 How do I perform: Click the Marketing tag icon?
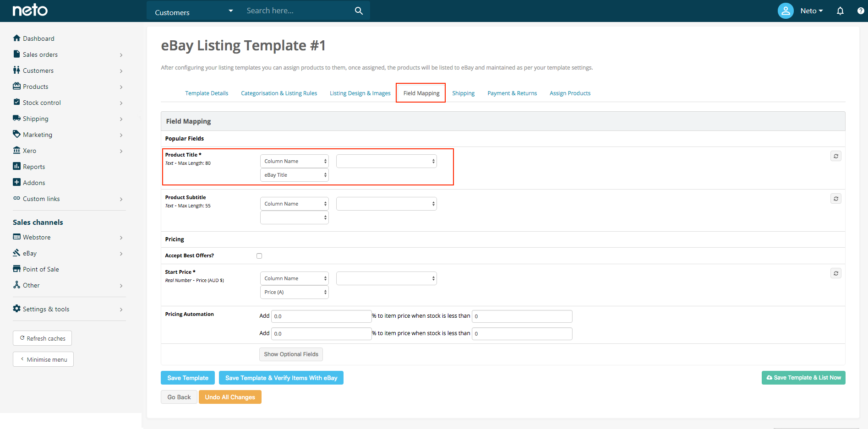pos(17,134)
